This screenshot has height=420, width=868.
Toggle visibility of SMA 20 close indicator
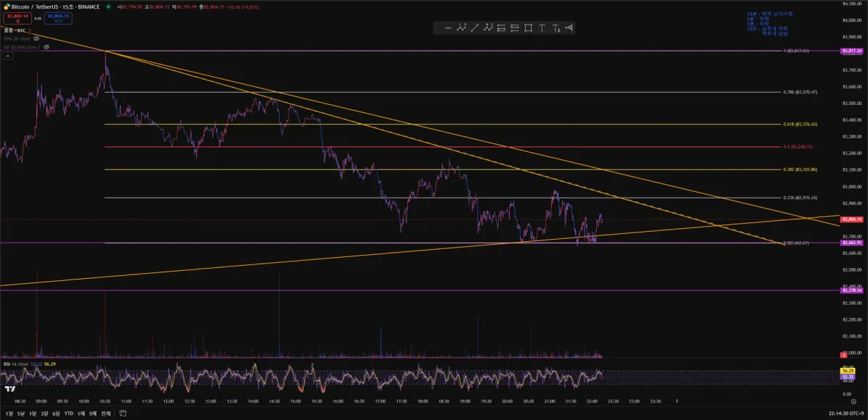[x=36, y=38]
